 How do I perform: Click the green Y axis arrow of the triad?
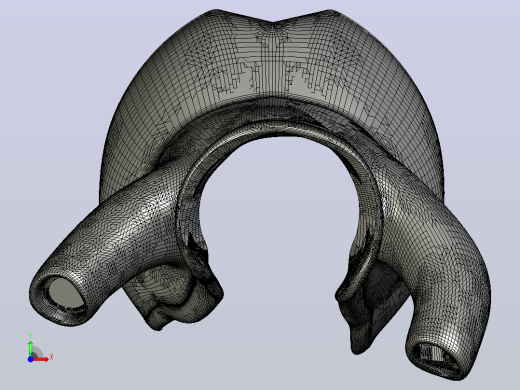(31, 348)
